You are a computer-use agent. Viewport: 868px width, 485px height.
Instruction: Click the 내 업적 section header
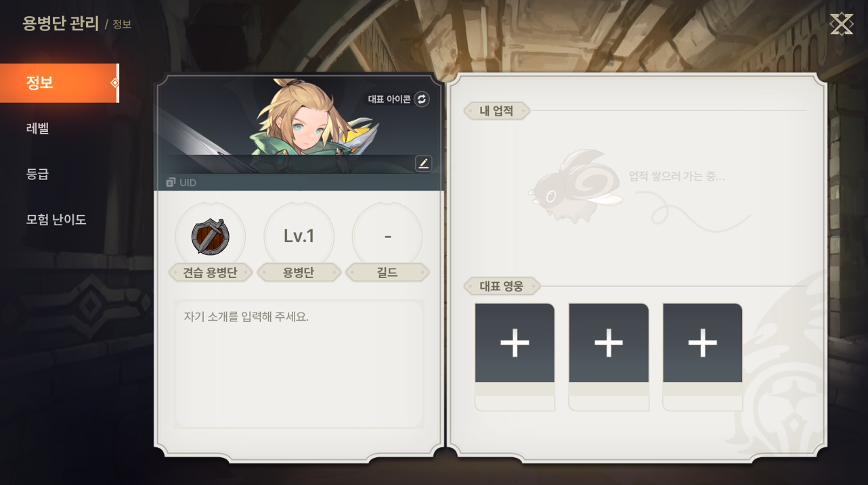496,111
